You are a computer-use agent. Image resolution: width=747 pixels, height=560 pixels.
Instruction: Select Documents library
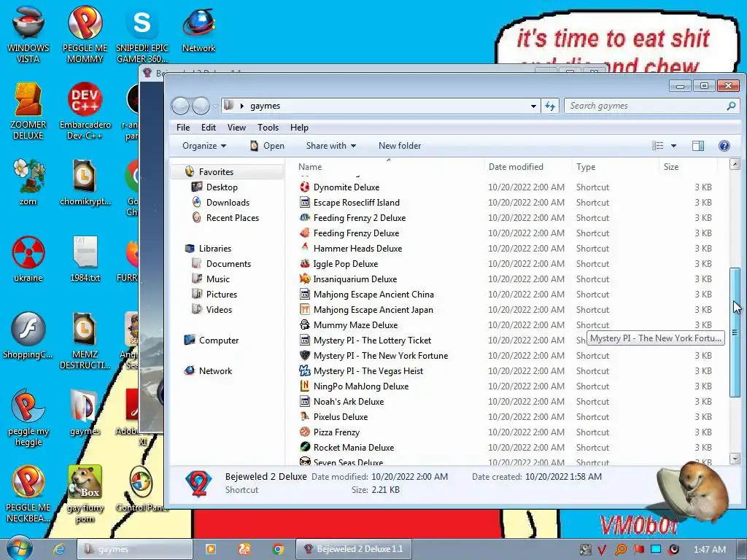click(228, 263)
